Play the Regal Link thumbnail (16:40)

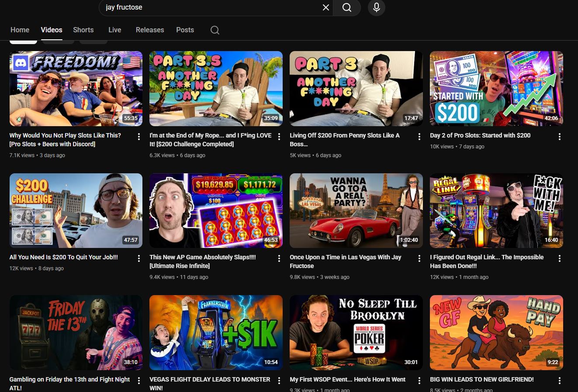pos(496,210)
